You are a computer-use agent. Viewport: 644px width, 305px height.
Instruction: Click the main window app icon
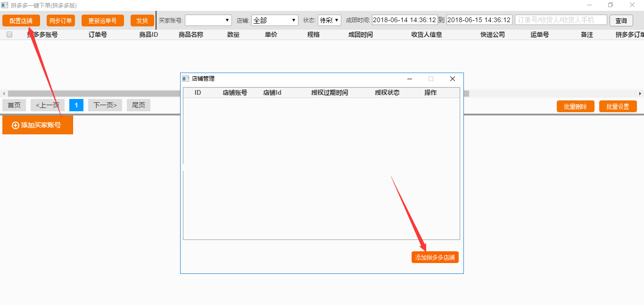5,5
